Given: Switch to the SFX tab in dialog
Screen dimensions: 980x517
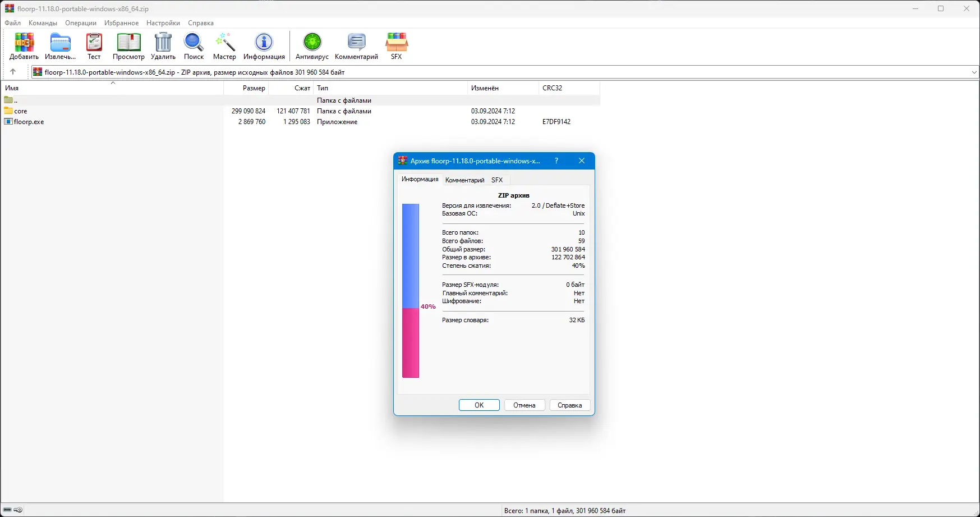Looking at the screenshot, I should [497, 180].
